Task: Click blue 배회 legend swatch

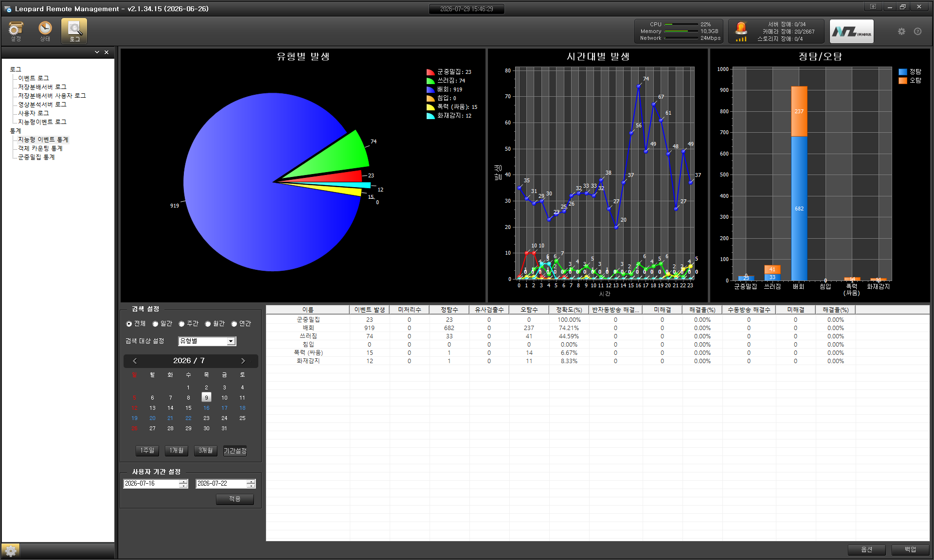Action: click(431, 89)
